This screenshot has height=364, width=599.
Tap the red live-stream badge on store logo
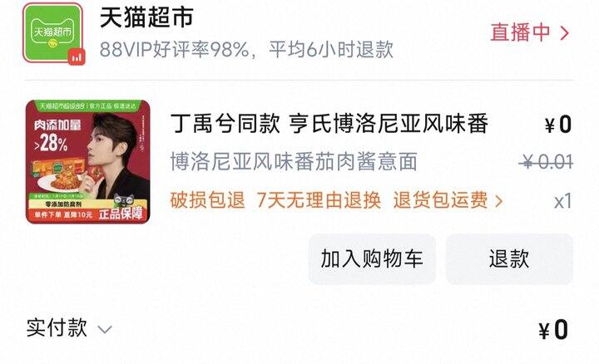(77, 57)
